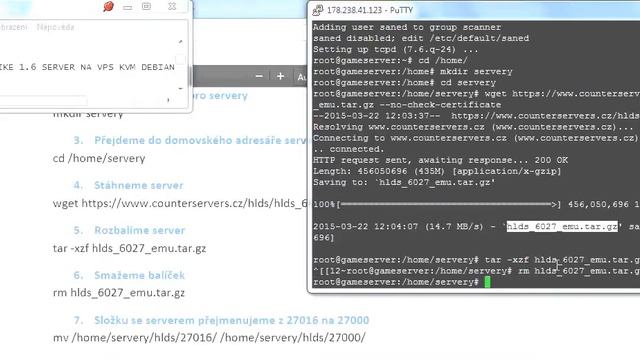The height and width of the screenshot is (360, 640).
Task: Click 'rm hlds_6027_emu.tar.gz' in the document
Action: (119, 293)
